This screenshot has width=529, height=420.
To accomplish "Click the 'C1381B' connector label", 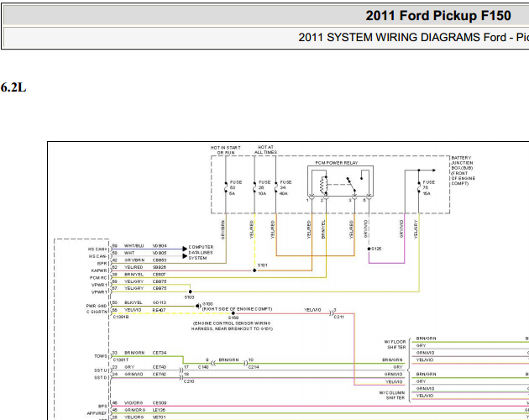I will click(121, 317).
